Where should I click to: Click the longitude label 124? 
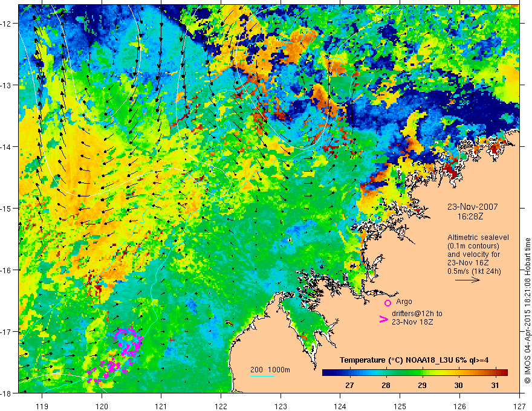(x=340, y=406)
